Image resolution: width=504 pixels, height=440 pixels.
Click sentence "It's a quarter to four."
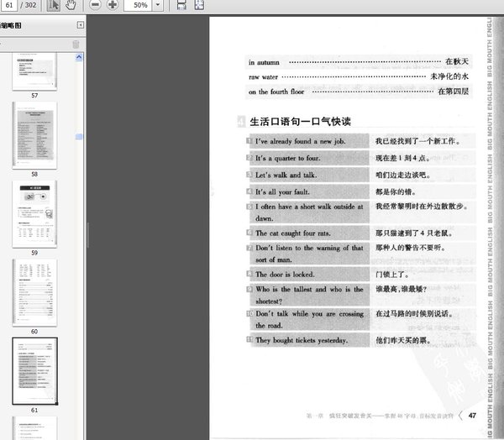coord(287,158)
